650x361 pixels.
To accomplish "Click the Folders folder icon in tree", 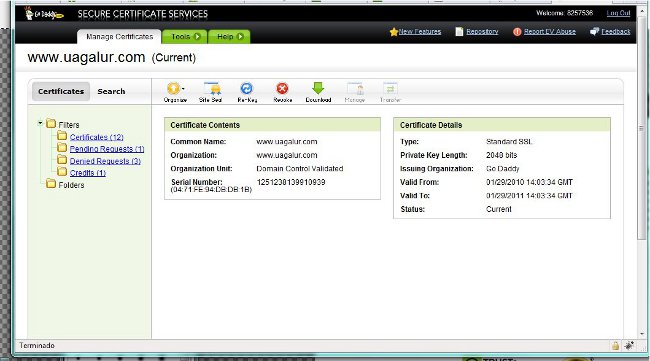I will (x=51, y=184).
